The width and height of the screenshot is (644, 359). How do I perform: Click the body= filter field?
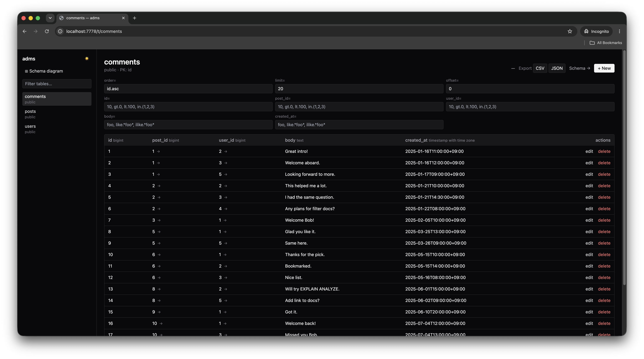(188, 125)
